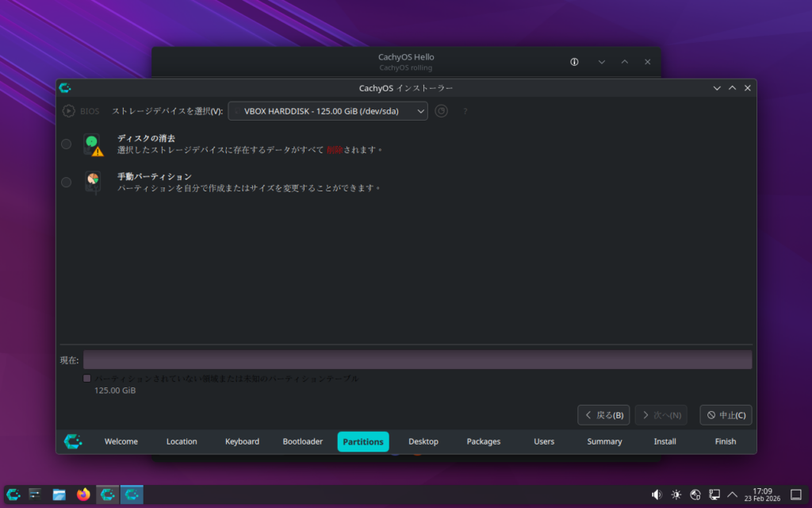This screenshot has width=812, height=508.
Task: Click the CachyOS logo in the installer title bar
Action: click(65, 88)
